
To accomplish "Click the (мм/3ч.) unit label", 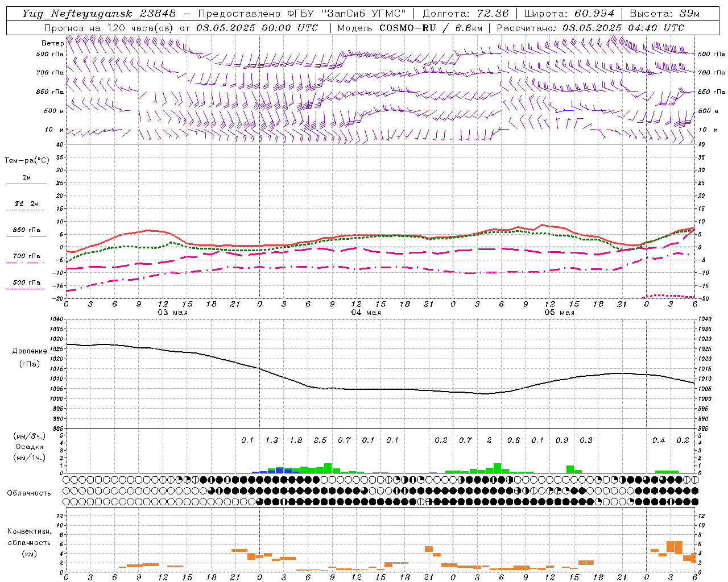I will [30, 436].
